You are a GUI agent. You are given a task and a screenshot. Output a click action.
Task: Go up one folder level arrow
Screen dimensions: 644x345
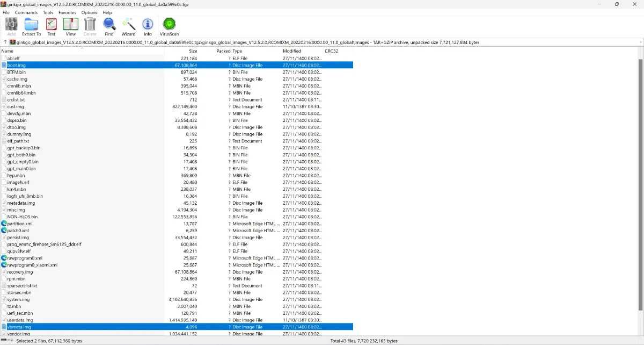point(5,42)
